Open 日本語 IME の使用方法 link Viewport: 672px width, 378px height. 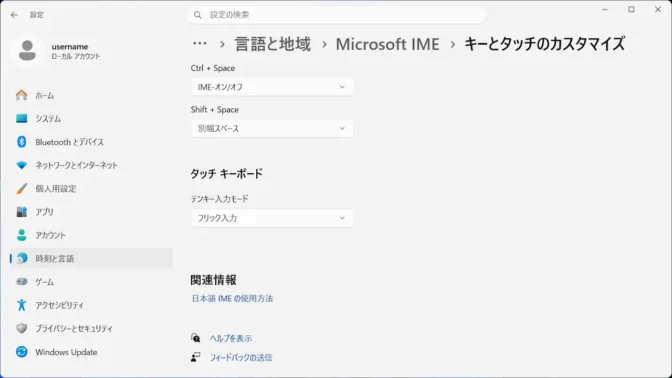click(x=232, y=298)
